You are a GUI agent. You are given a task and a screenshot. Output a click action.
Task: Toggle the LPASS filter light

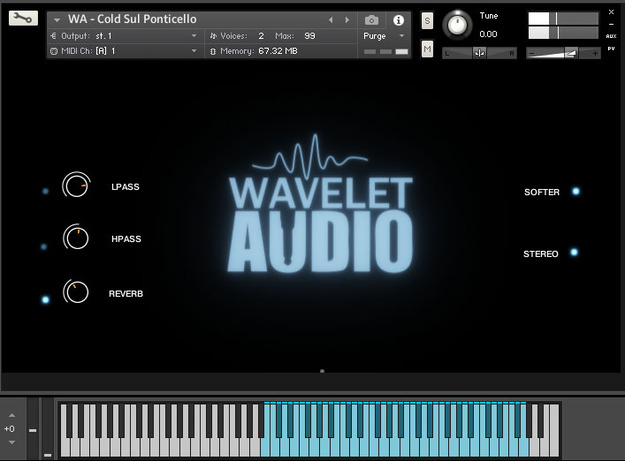pyautogui.click(x=45, y=191)
